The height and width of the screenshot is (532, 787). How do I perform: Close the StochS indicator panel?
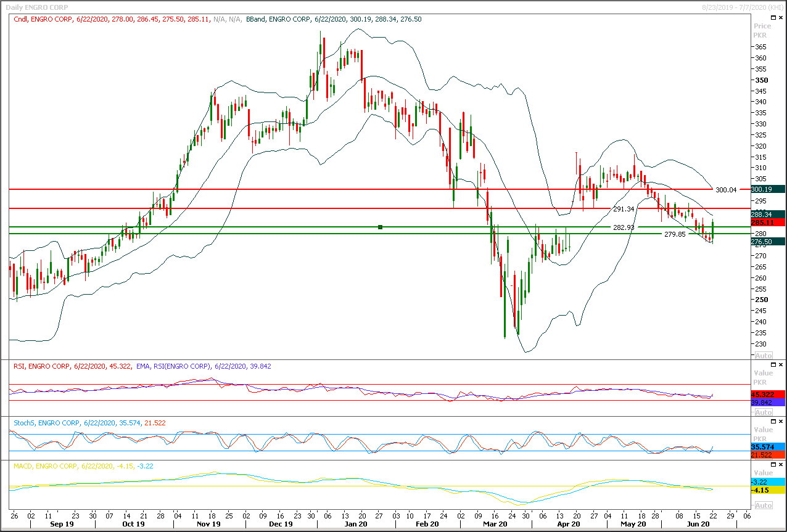pyautogui.click(x=781, y=422)
